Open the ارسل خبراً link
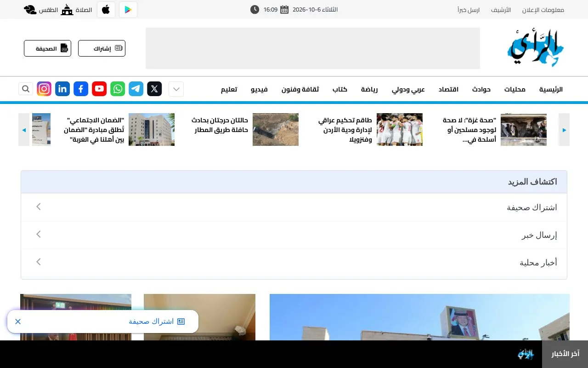The image size is (588, 368). (469, 10)
